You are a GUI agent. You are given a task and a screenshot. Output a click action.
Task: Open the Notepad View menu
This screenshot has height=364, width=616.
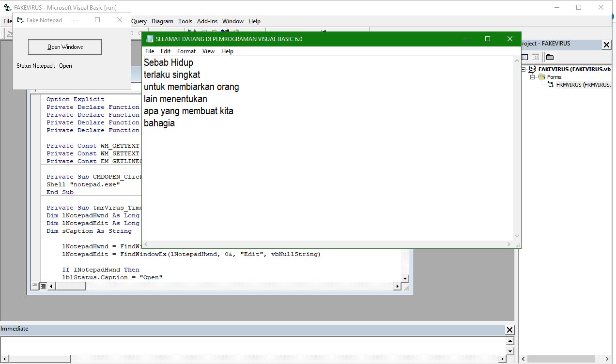pos(208,51)
